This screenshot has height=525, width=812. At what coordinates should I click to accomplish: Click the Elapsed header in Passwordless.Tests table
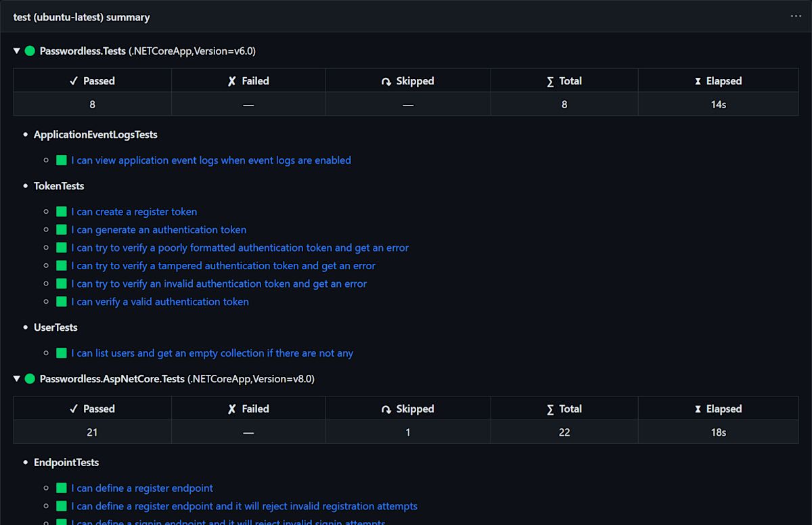coord(718,81)
